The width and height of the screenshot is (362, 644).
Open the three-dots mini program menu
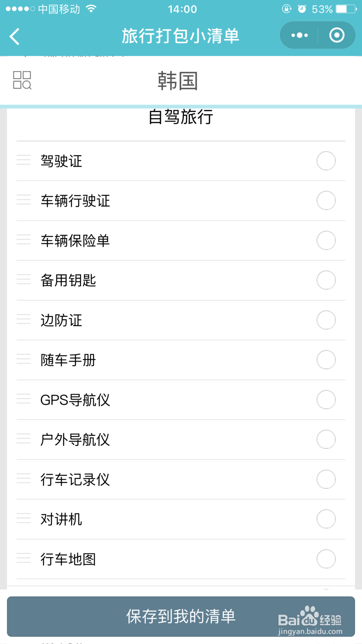point(299,35)
